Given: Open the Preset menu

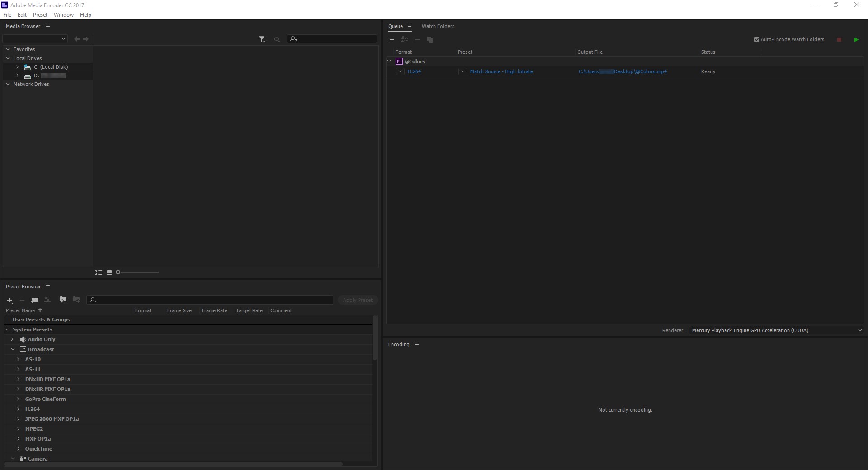Looking at the screenshot, I should click(x=40, y=14).
